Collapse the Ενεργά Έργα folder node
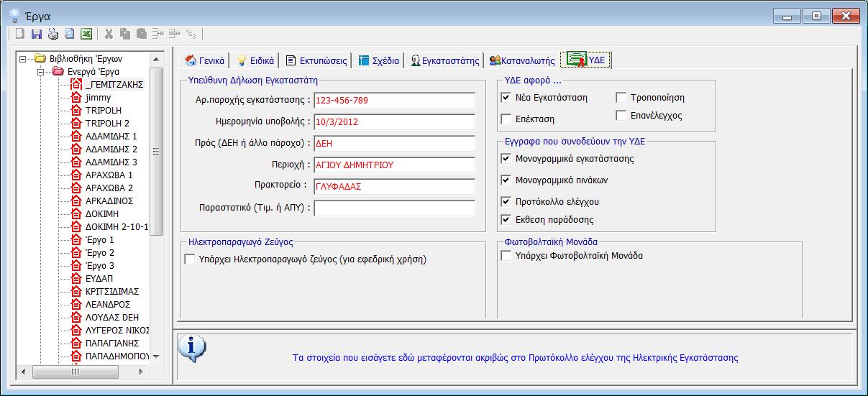The width and height of the screenshot is (868, 396). pos(41,71)
